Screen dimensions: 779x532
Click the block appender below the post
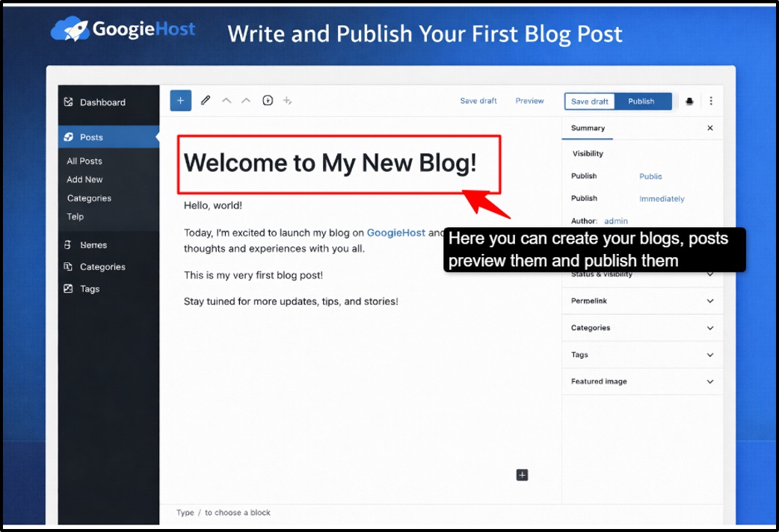pyautogui.click(x=522, y=474)
